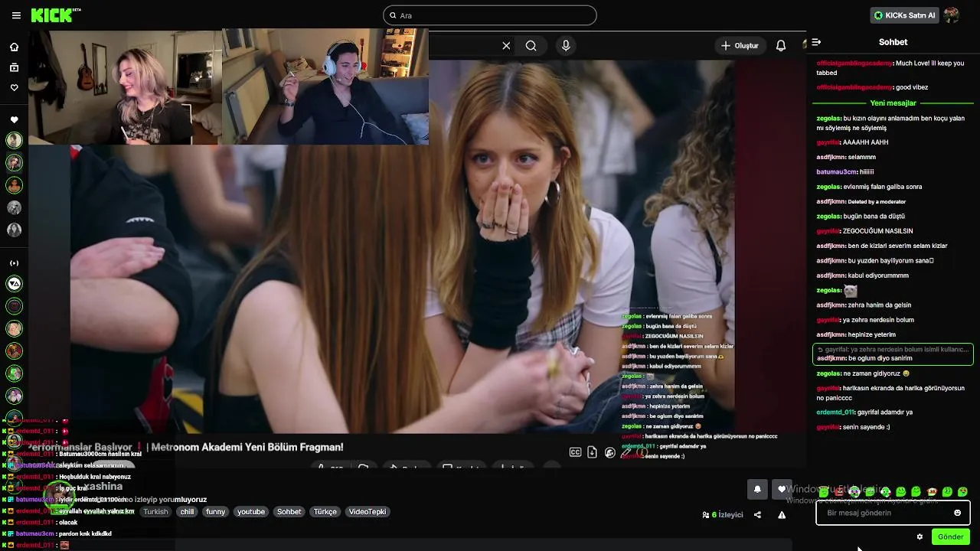Select the Türkçe tag

point(325,512)
